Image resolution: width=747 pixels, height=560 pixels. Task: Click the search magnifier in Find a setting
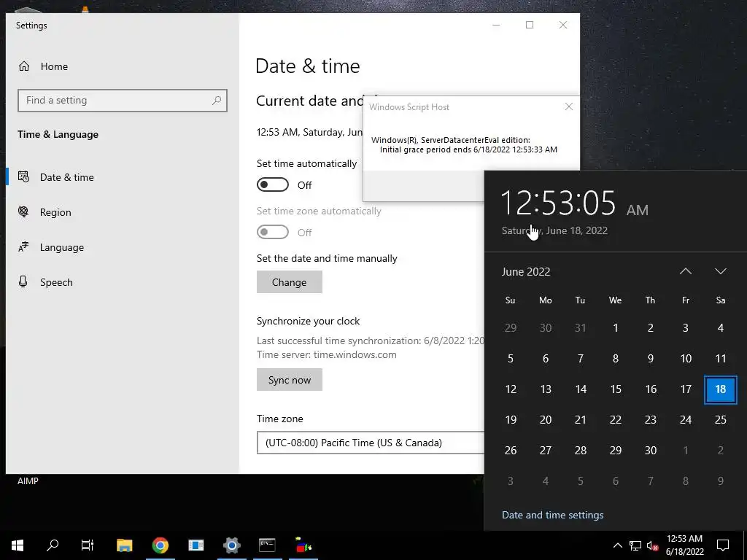point(217,100)
